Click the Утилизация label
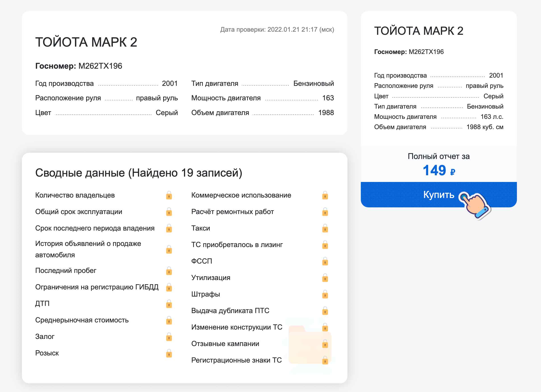541x392 pixels. tap(211, 278)
